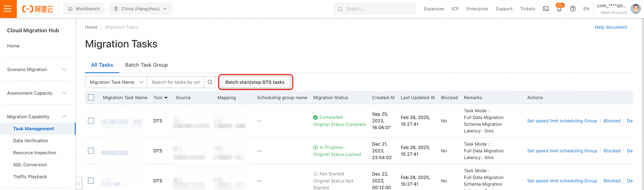
Task: Click Blocked action for the In Progress task
Action: [612, 151]
